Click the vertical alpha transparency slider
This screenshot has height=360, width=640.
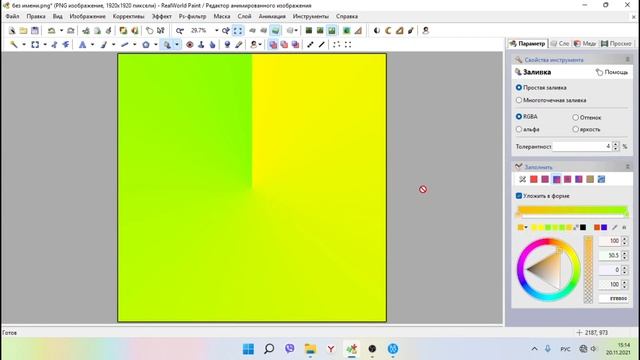(588, 269)
